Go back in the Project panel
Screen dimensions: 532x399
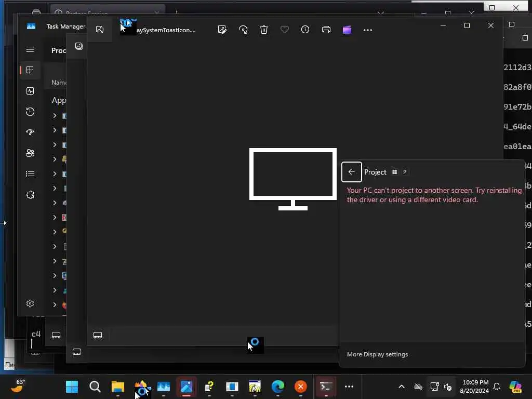click(352, 172)
